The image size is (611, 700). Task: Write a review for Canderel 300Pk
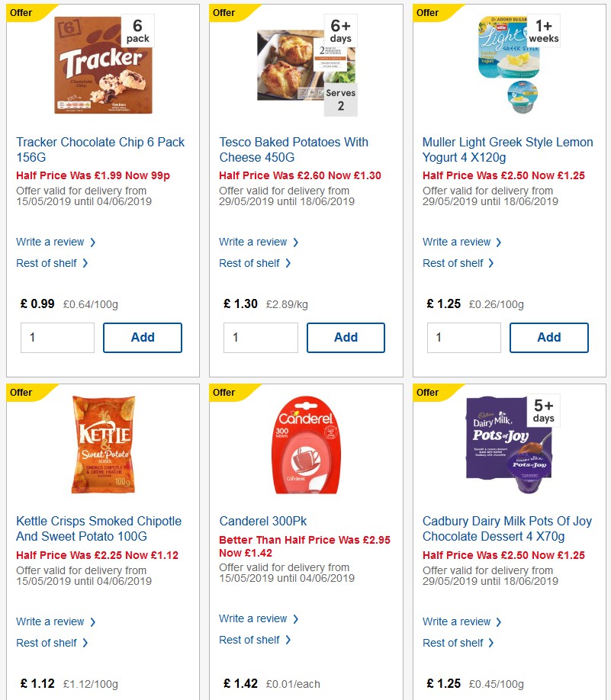253,618
